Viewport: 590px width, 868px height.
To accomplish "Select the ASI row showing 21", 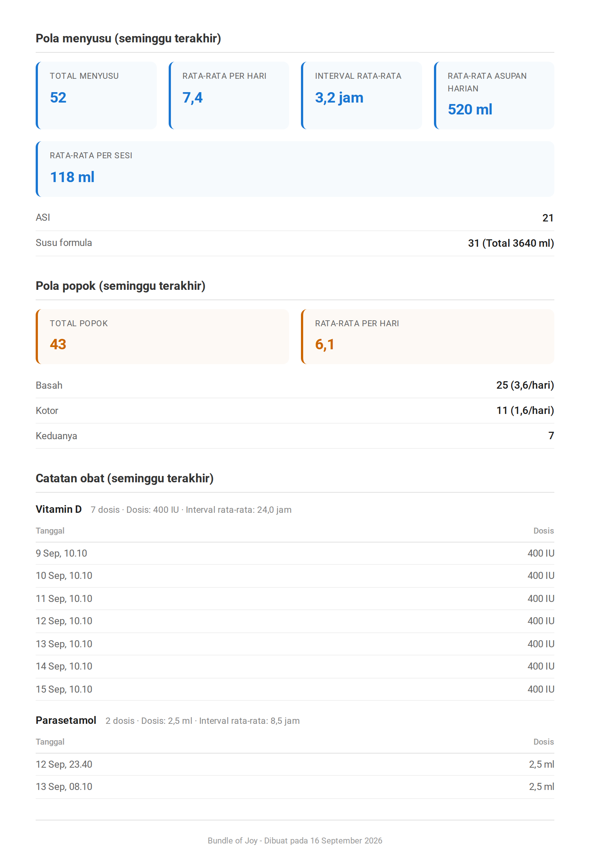I will [295, 218].
